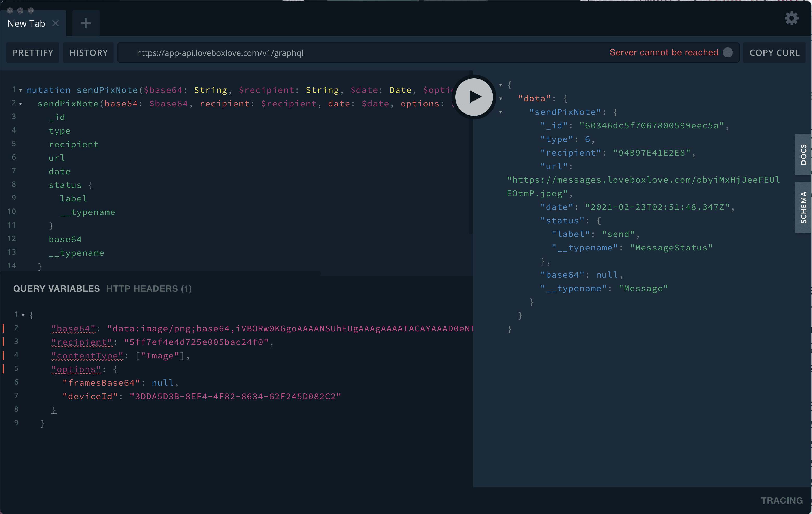
Task: Close the New Tab tab
Action: [56, 23]
